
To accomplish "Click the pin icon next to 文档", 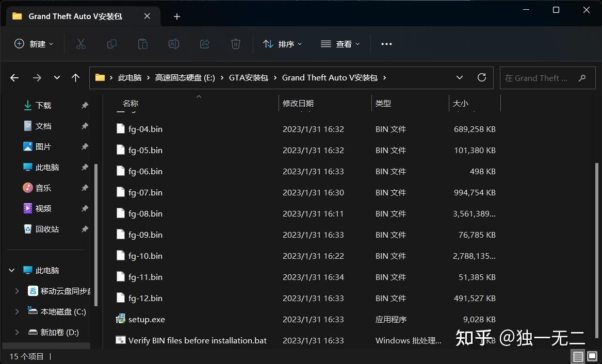I will pyautogui.click(x=85, y=126).
